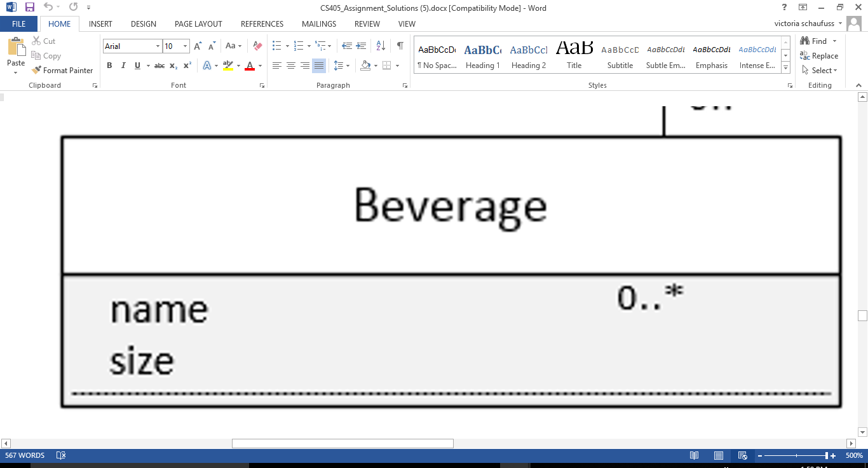Increase paragraph indent
This screenshot has width=868, height=468.
(361, 46)
